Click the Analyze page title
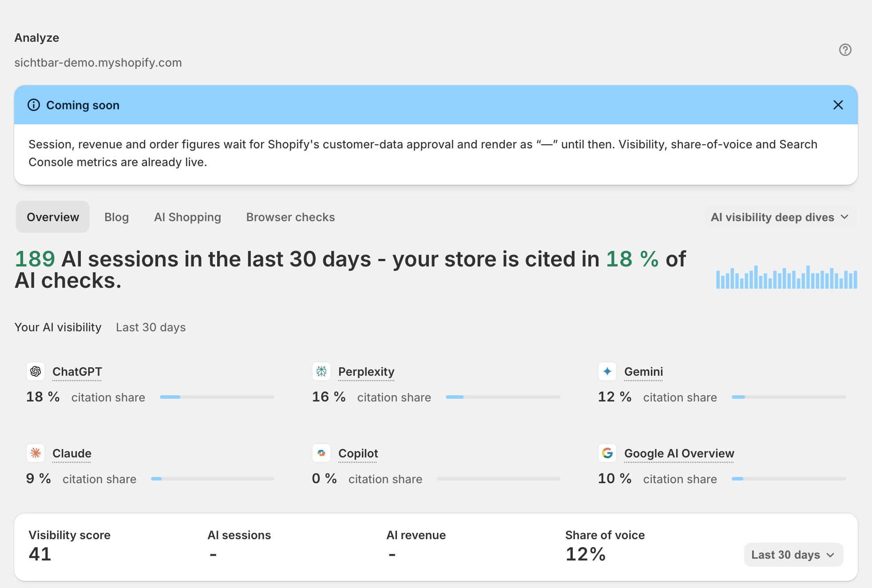The width and height of the screenshot is (872, 588). click(37, 38)
